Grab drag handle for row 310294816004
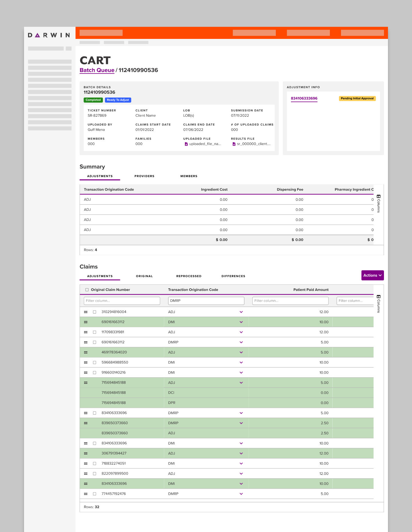412x532 pixels. click(86, 312)
